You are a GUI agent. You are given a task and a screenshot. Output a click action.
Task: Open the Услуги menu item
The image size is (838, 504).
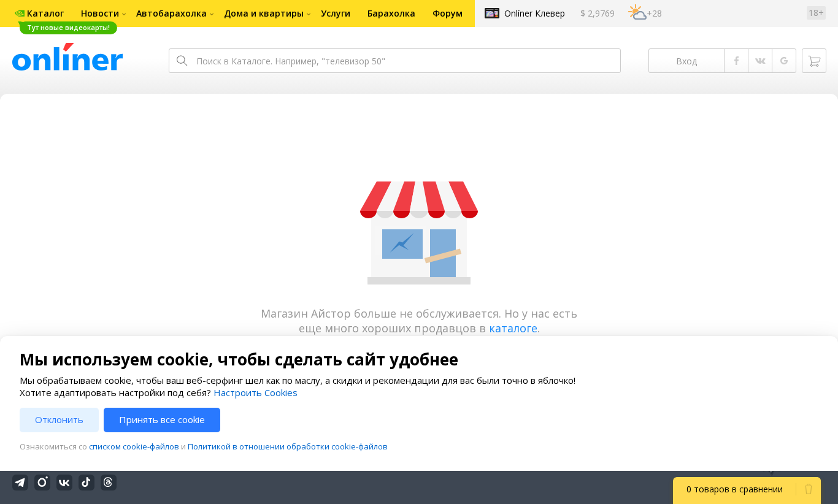tap(336, 13)
